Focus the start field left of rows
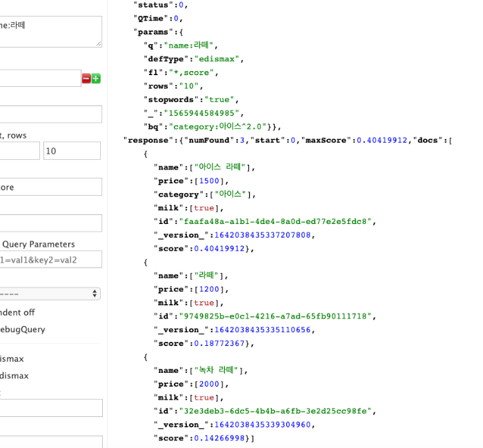Viewport: 483px width, 448px height. click(x=20, y=151)
